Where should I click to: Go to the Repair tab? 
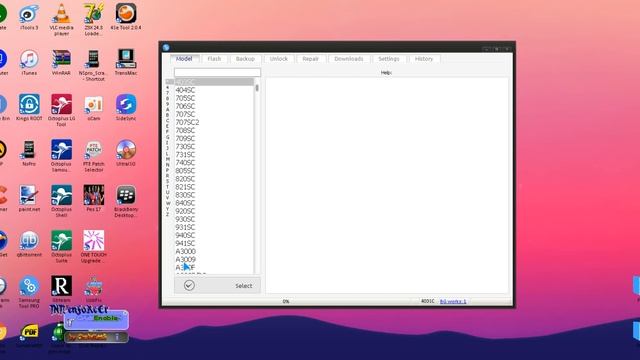point(311,59)
